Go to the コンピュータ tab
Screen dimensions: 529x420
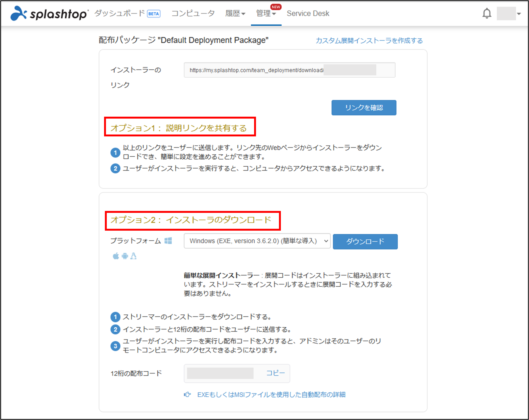[193, 13]
